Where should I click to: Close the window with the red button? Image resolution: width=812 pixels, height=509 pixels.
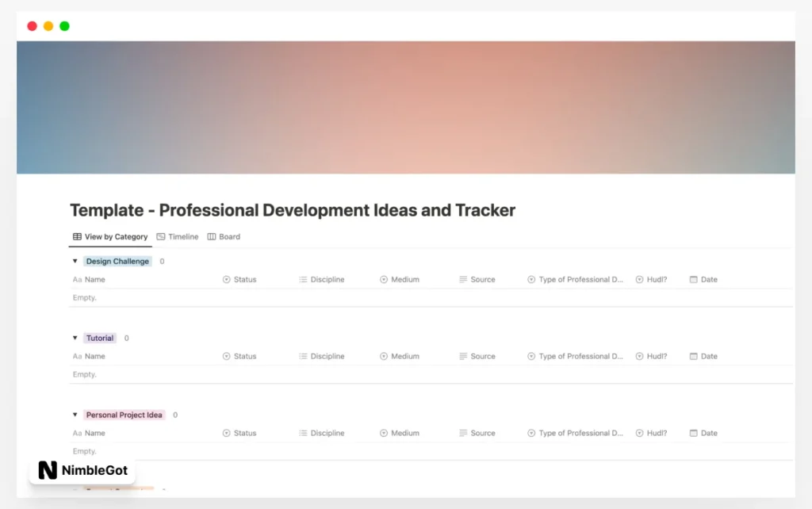32,26
